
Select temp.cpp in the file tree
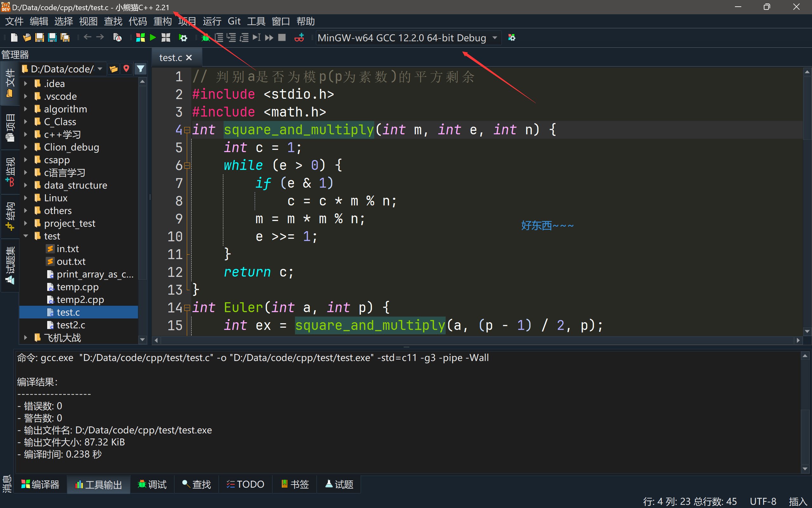[x=77, y=287]
